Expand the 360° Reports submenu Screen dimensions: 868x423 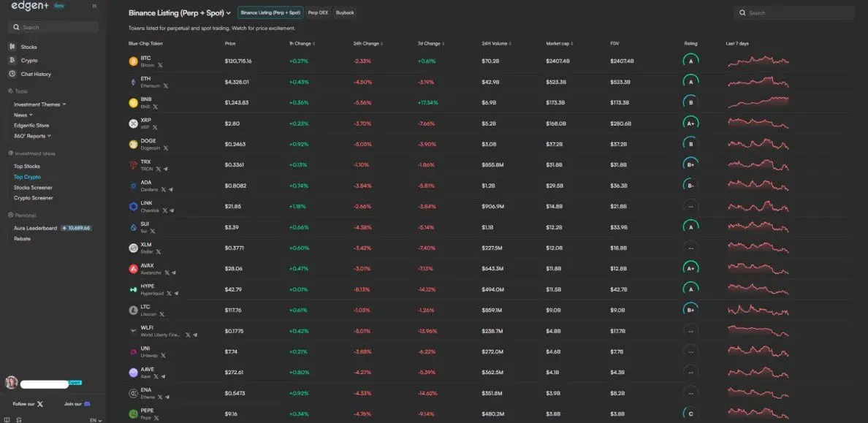[x=32, y=136]
